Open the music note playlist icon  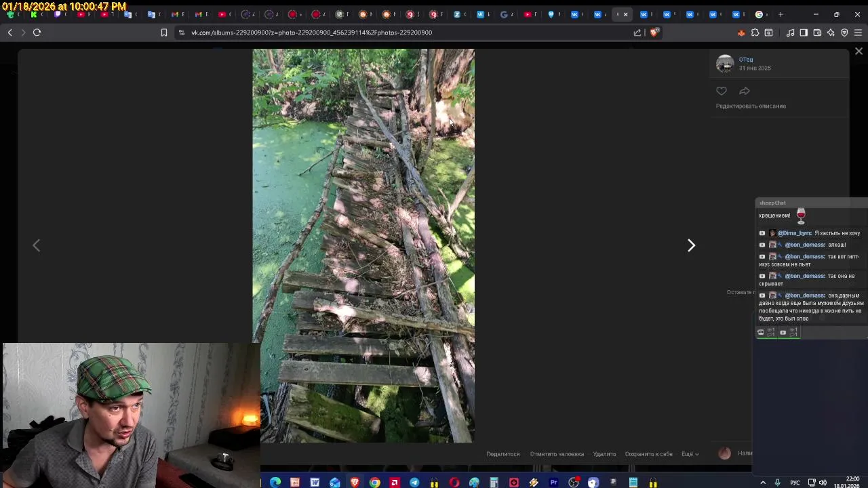(790, 33)
